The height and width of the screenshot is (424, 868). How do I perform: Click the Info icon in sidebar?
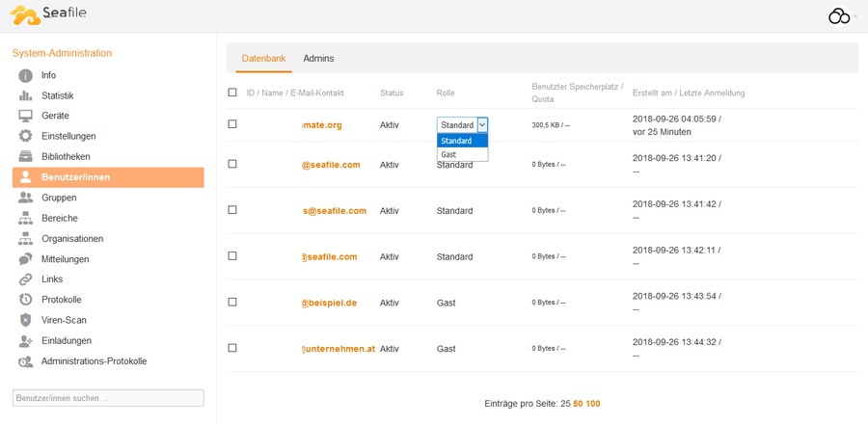pyautogui.click(x=25, y=75)
